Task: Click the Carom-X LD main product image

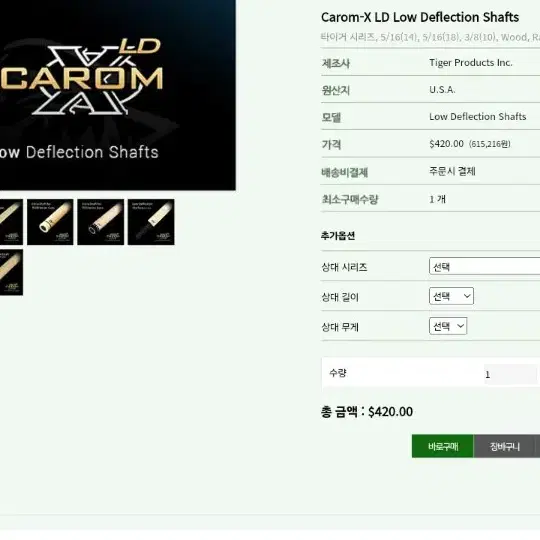Action: (x=117, y=95)
